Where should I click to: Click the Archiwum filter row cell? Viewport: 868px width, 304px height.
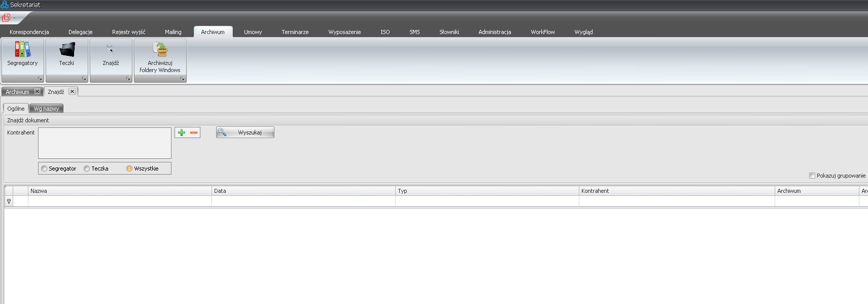click(817, 201)
